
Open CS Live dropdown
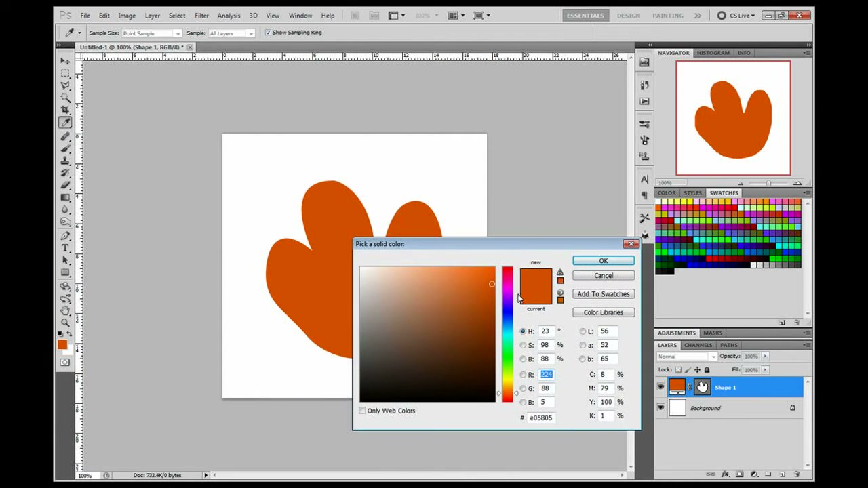(736, 16)
